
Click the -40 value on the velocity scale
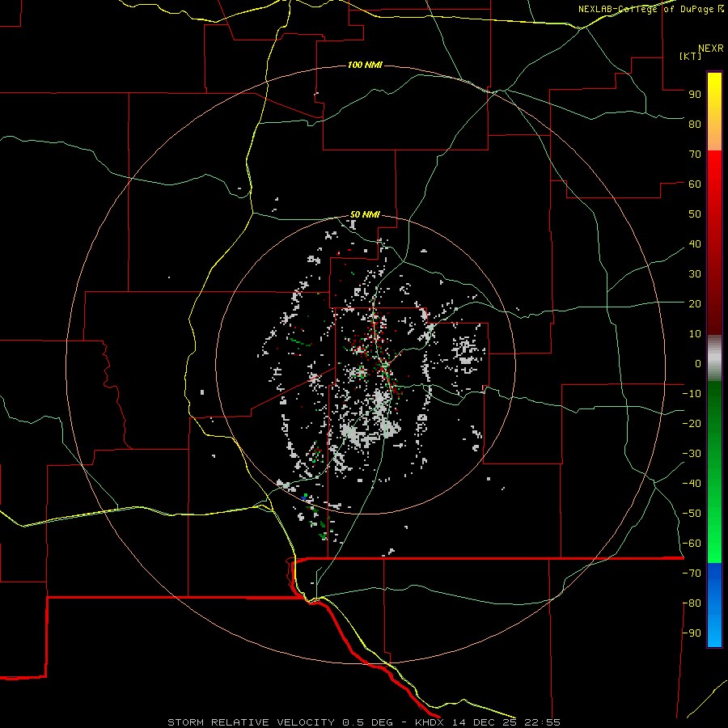[692, 484]
